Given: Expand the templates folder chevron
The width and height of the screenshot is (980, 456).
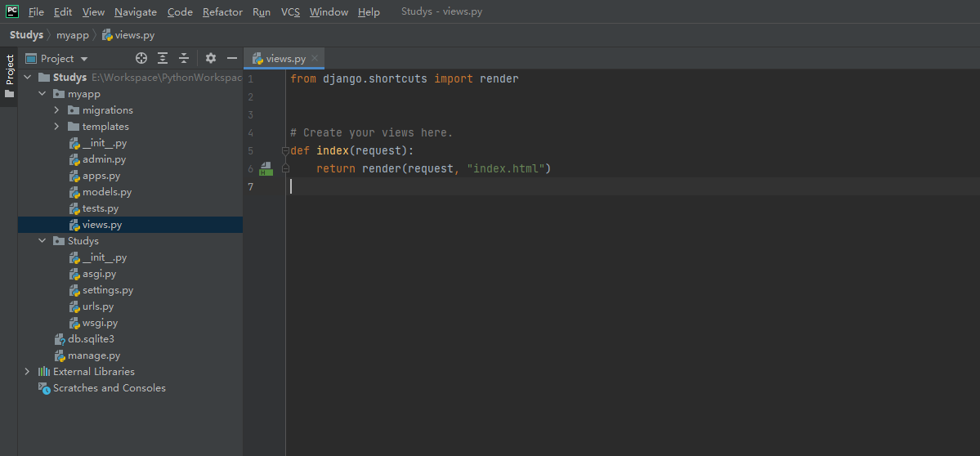Looking at the screenshot, I should (56, 126).
